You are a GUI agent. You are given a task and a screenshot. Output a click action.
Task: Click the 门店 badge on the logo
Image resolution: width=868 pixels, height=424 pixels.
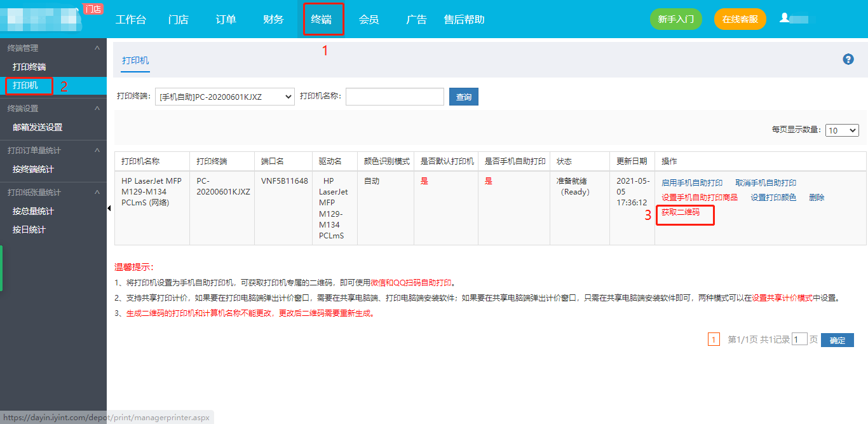pyautogui.click(x=93, y=9)
